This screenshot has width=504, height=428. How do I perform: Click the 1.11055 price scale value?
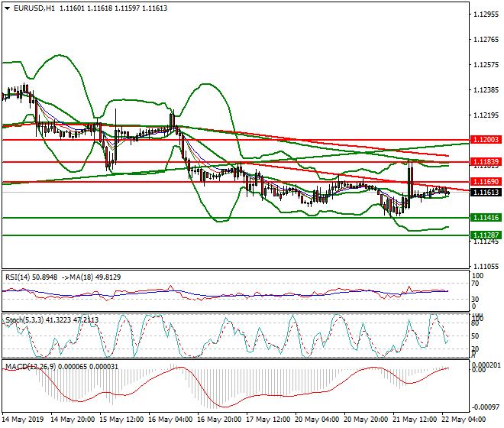(x=486, y=267)
